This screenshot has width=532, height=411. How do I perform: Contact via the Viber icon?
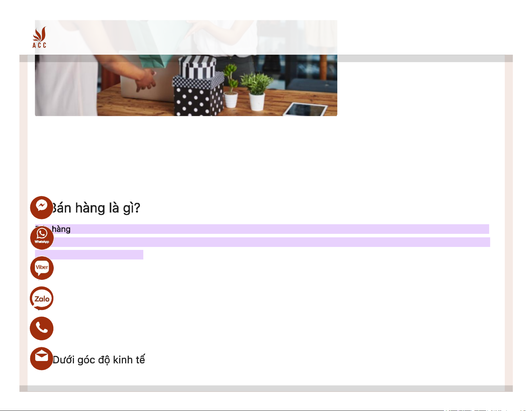click(42, 268)
